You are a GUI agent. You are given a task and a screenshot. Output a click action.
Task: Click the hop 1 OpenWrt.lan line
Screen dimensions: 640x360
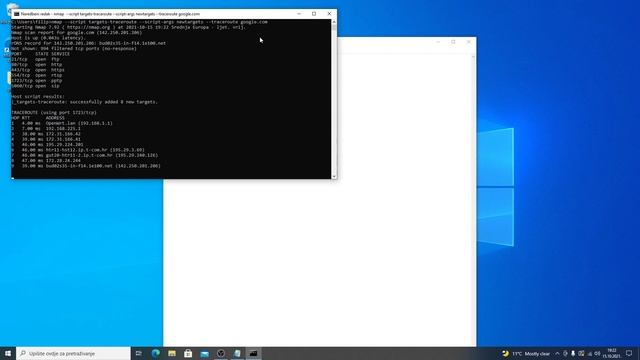pos(62,123)
